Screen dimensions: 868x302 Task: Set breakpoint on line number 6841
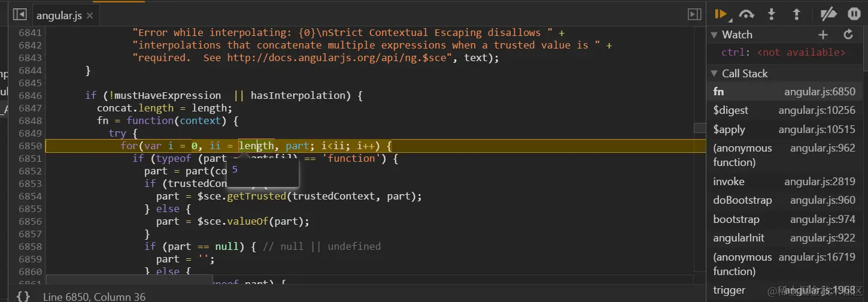click(30, 32)
